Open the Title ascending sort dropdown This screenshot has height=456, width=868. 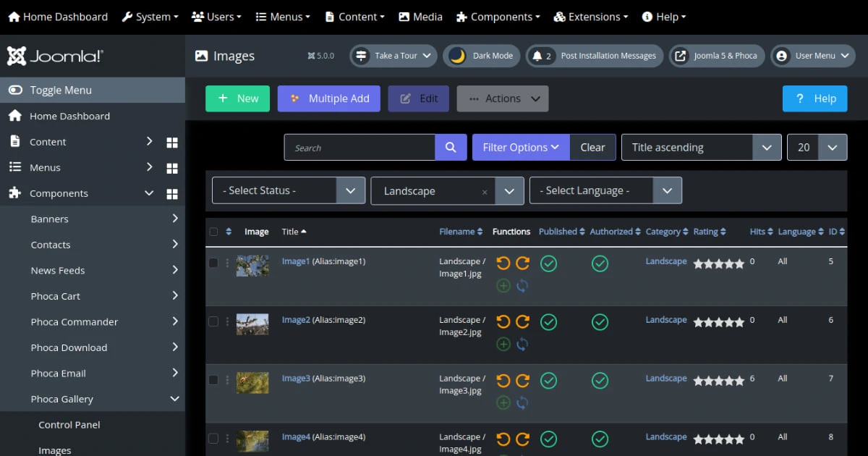[x=701, y=148]
